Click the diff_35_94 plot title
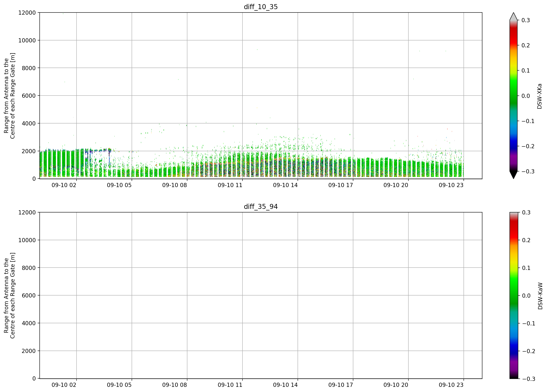Viewport: 547px width, 392px height. (261, 207)
